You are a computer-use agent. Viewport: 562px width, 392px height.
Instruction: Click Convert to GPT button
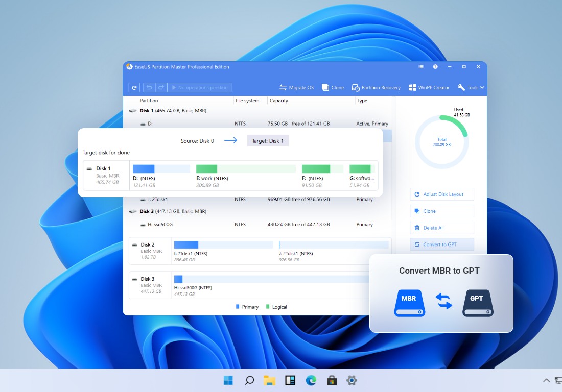[442, 244]
